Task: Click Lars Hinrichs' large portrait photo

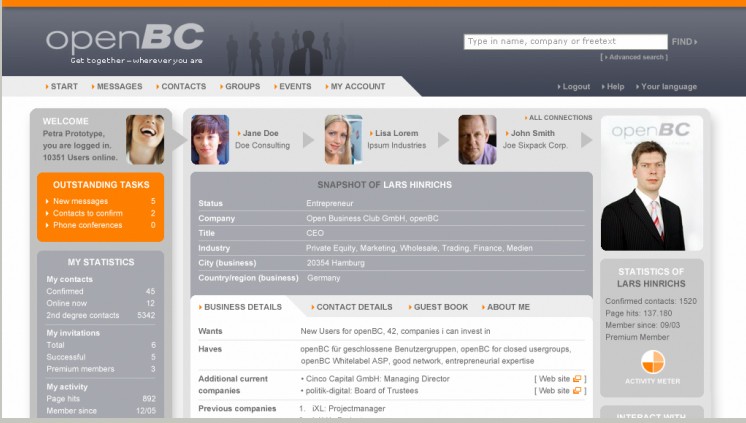Action: (x=651, y=184)
